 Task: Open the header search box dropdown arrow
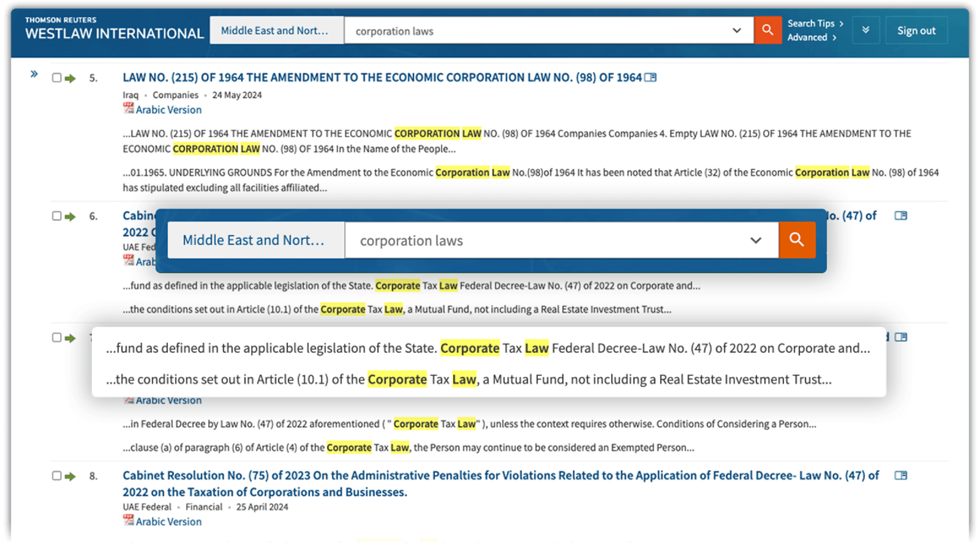[x=737, y=31]
